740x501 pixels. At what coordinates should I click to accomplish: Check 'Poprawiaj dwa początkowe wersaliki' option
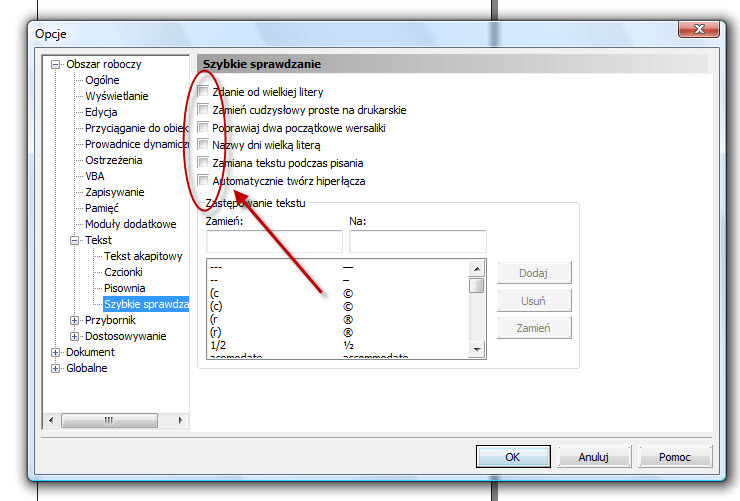(204, 128)
